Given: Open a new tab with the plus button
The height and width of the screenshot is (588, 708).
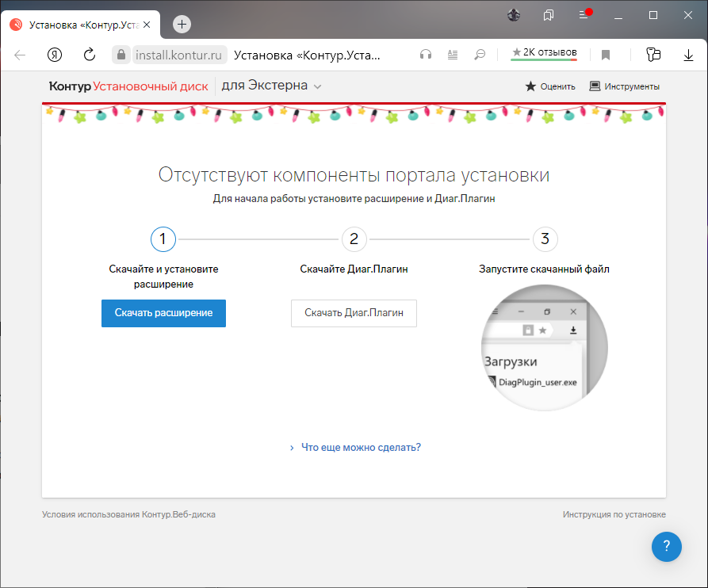Looking at the screenshot, I should pos(182,25).
